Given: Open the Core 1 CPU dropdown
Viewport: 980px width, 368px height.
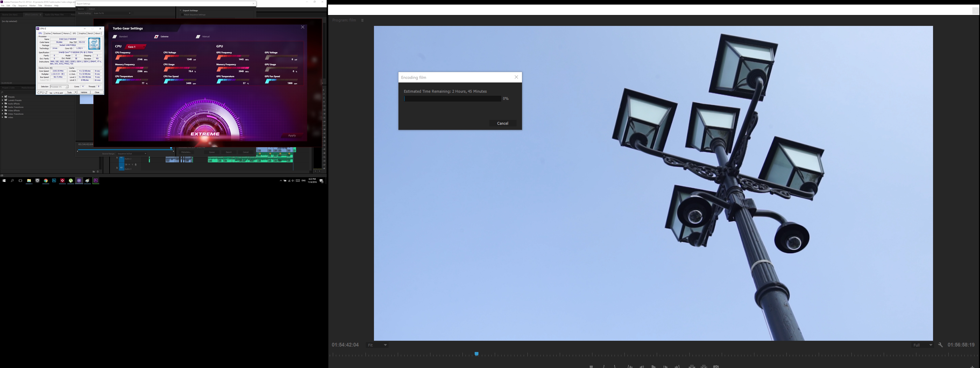Looking at the screenshot, I should point(135,47).
